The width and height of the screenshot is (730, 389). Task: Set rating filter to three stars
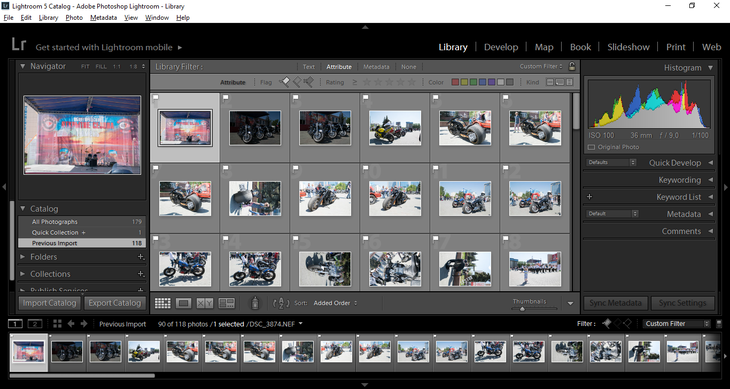point(389,82)
